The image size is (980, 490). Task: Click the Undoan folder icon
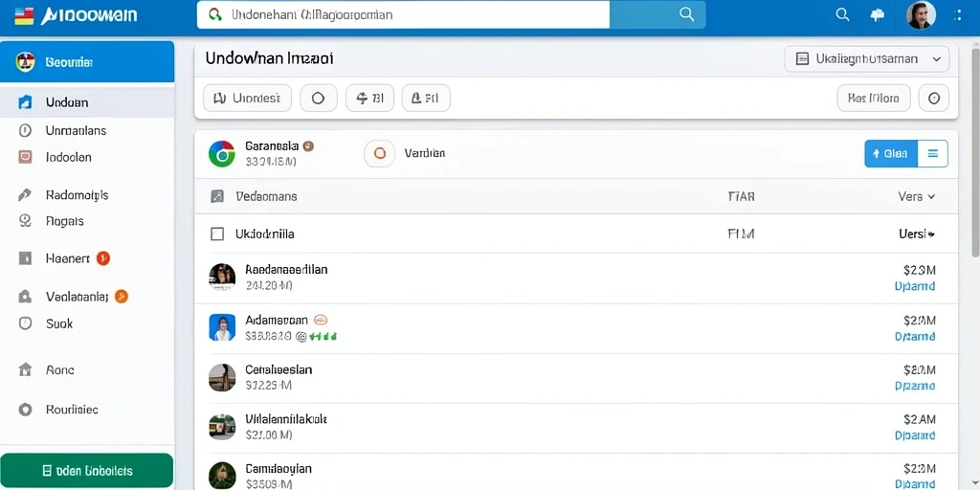point(25,102)
